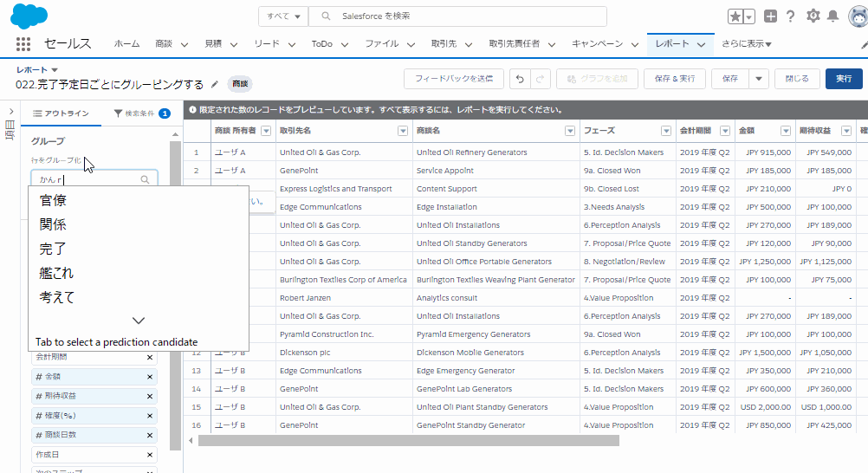
Task: Show more prediction candidates with chevron
Action: click(x=139, y=321)
